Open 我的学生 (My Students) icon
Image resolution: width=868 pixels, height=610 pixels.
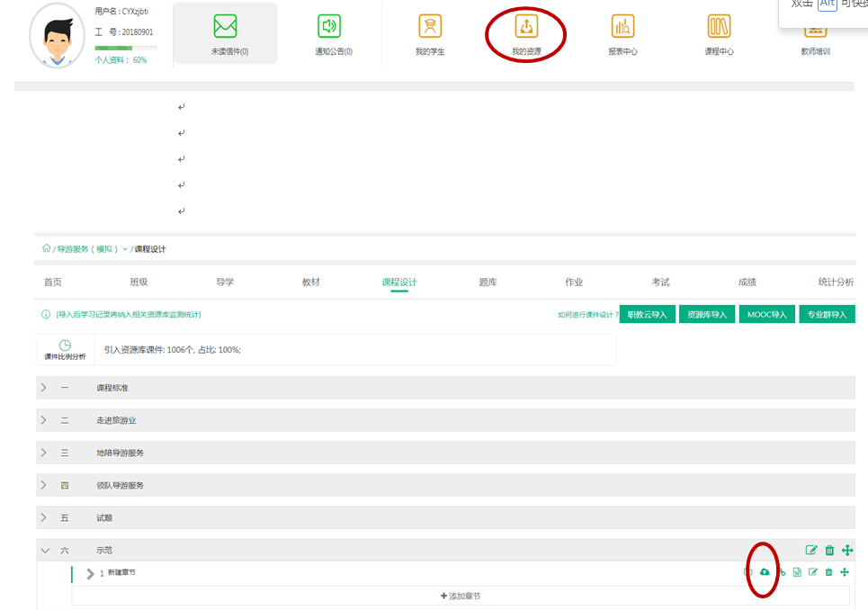(430, 27)
